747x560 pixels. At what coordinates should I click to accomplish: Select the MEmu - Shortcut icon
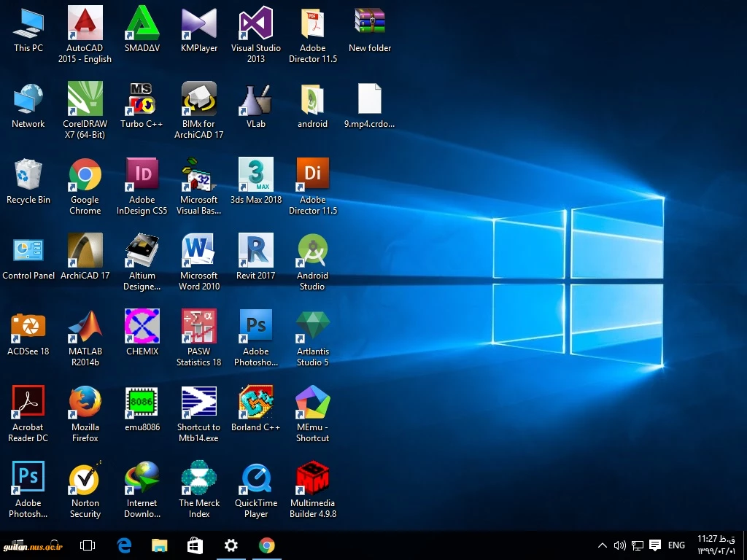312,413
